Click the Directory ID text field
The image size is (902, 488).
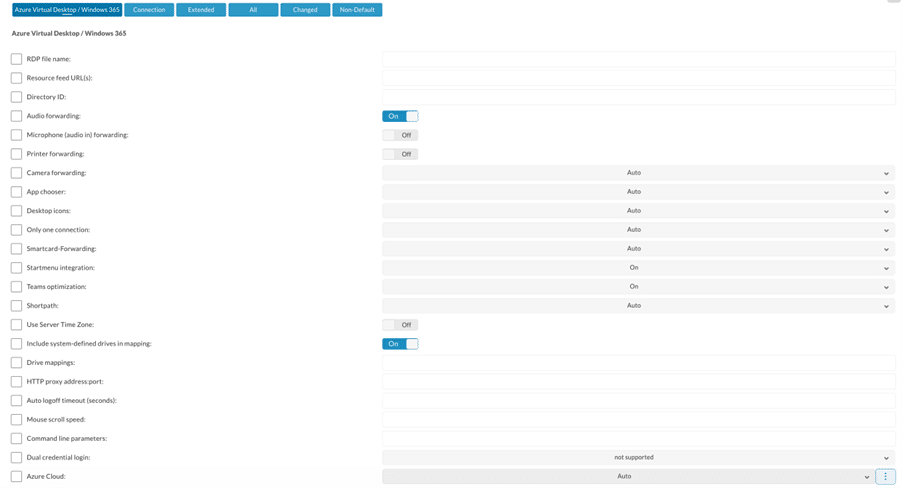639,97
